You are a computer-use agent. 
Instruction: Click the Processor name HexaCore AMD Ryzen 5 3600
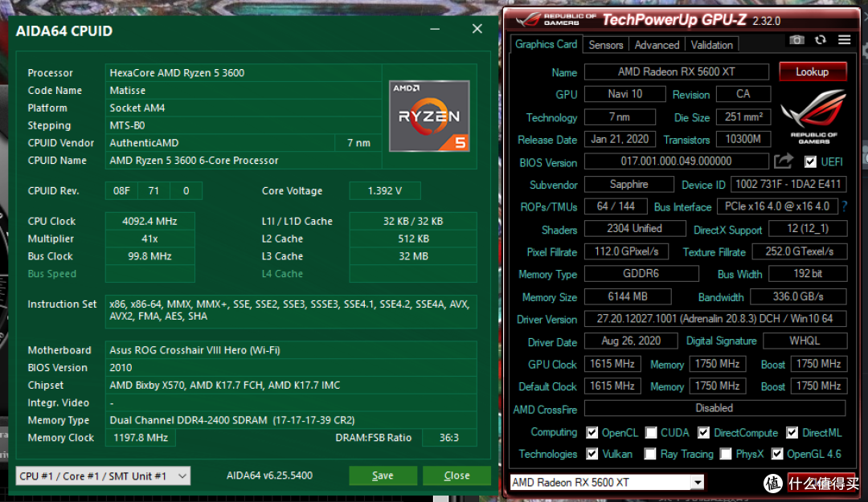click(177, 72)
